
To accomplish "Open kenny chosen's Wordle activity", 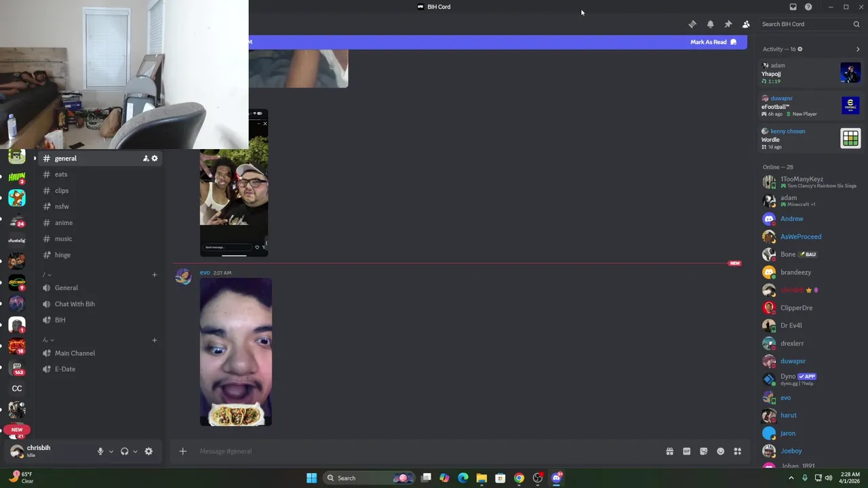I will point(810,138).
